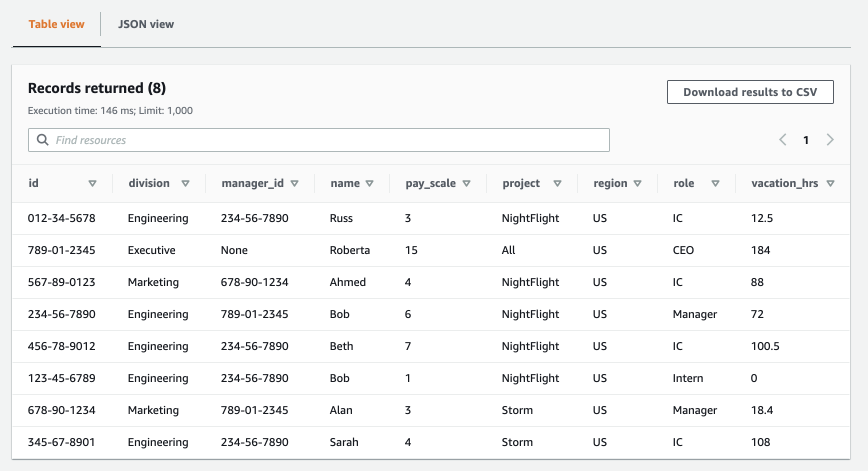Click the division cell Executive
Viewport: 868px width, 471px height.
click(x=151, y=250)
